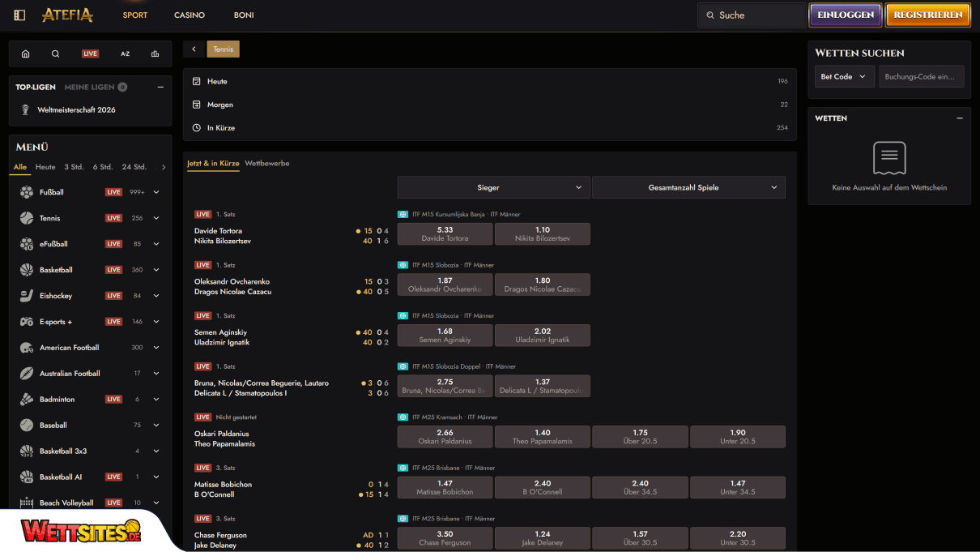
Task: Select the American Football helmet icon
Action: (x=27, y=348)
